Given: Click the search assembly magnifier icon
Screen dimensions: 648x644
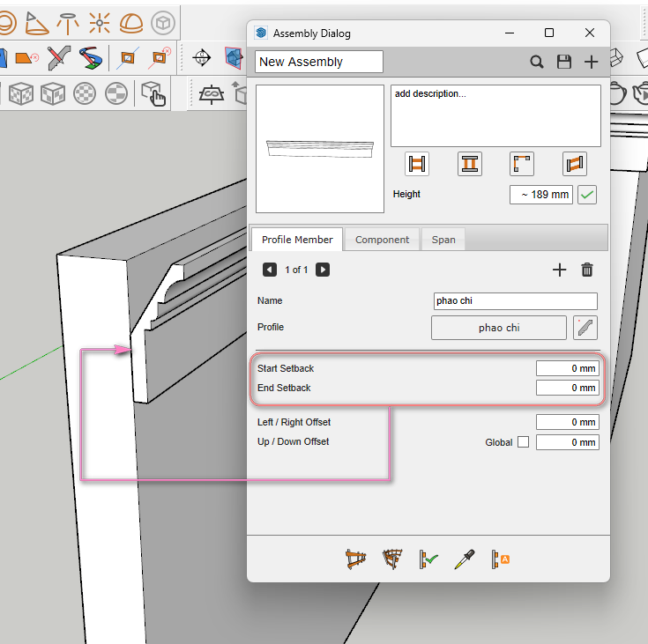Looking at the screenshot, I should [537, 62].
